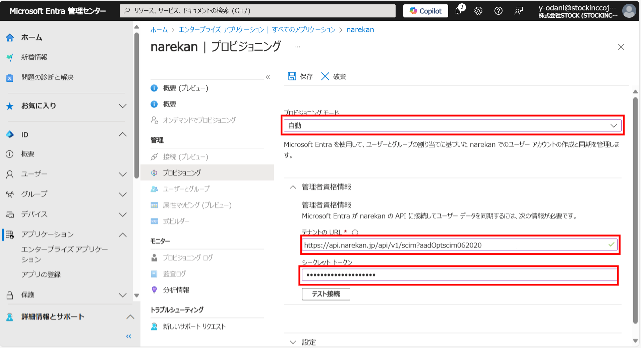
Task: Open 新しいサポート リクエスト item
Action: point(194,327)
